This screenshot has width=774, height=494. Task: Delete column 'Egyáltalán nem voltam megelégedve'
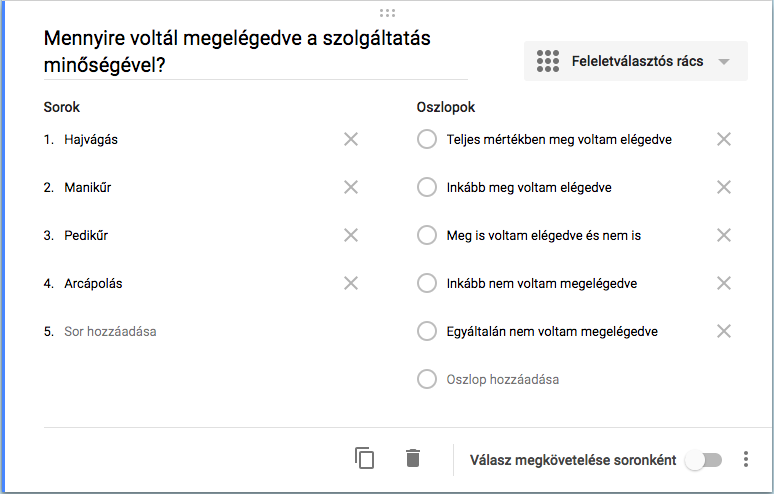tap(724, 331)
